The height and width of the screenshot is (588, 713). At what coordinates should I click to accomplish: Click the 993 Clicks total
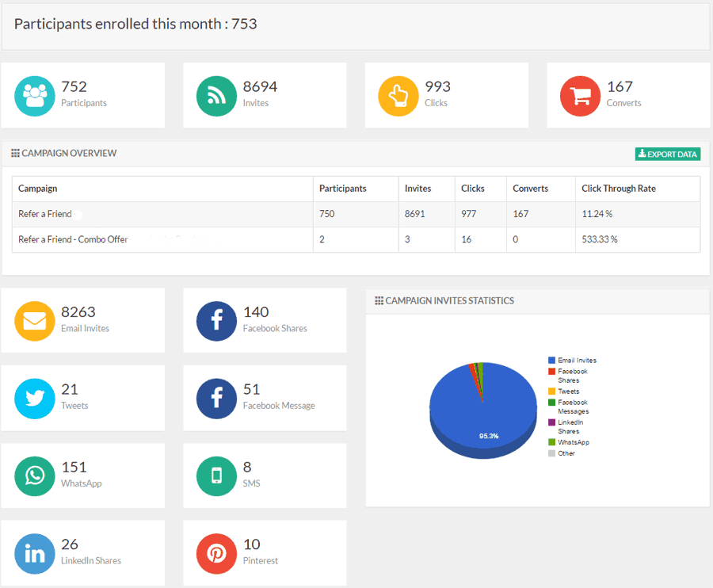437,86
